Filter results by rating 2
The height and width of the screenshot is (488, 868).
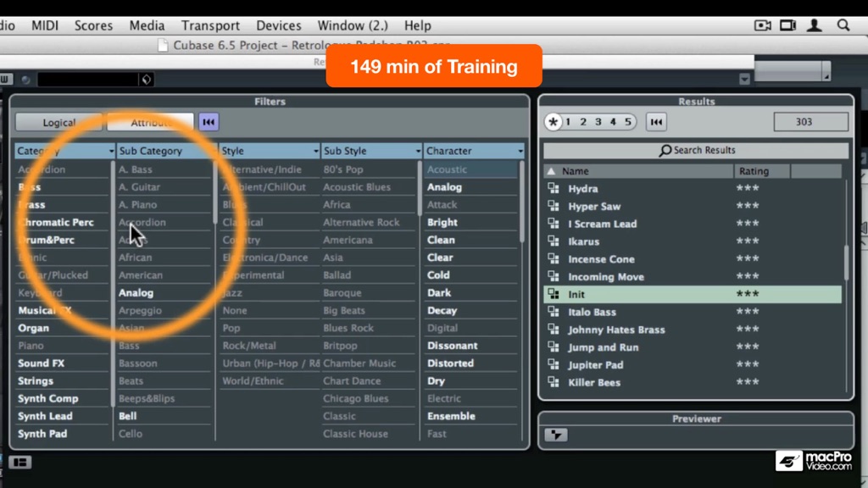click(x=583, y=122)
